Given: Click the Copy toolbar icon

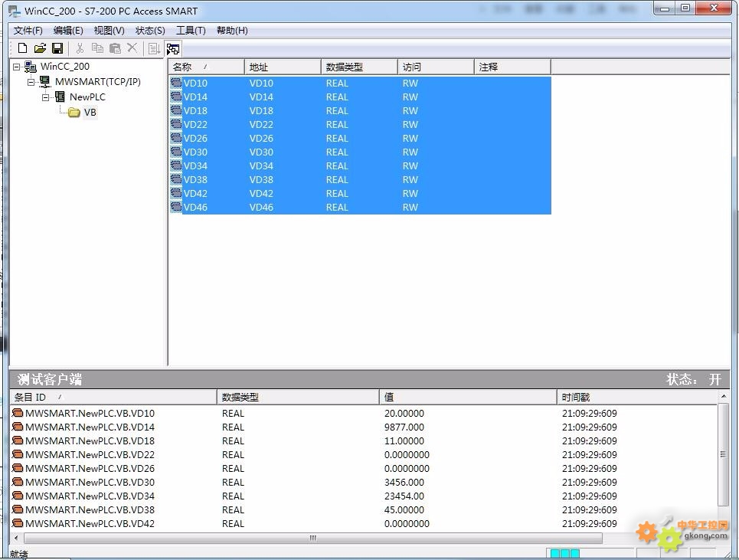Looking at the screenshot, I should [x=97, y=48].
